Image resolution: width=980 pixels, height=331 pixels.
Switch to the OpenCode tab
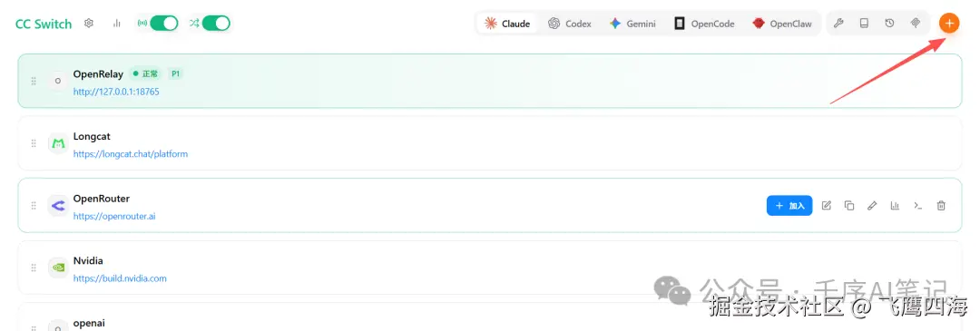point(704,24)
